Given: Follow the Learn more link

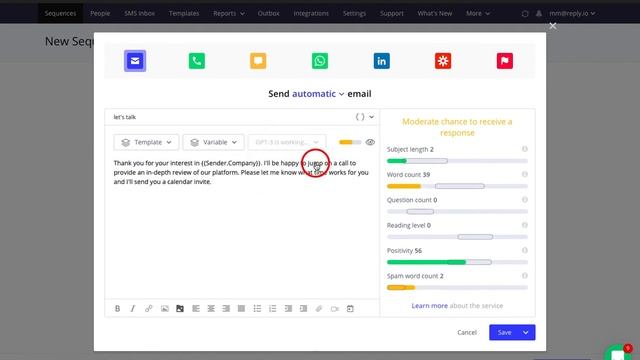Looking at the screenshot, I should [429, 306].
